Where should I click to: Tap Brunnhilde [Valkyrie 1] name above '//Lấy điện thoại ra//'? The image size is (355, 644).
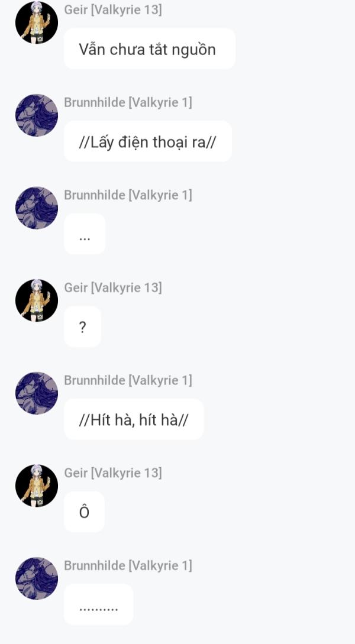pos(128,102)
